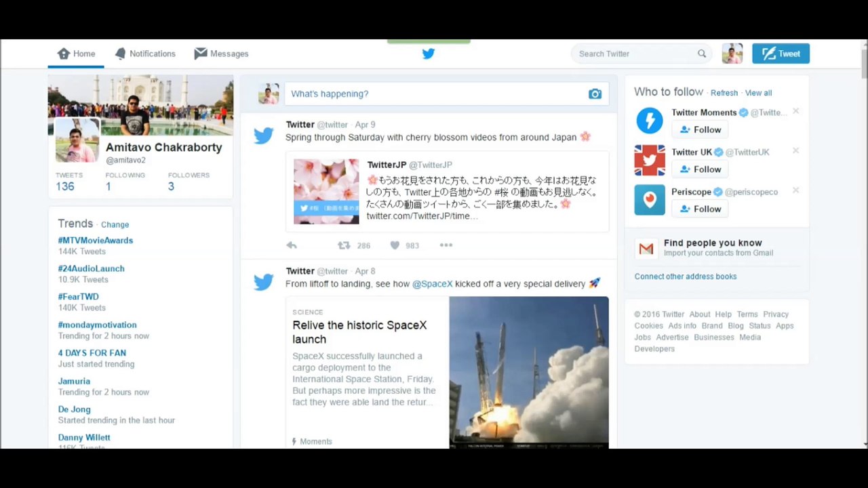Click Twitter avatar on Apr 8 tweet
Viewport: 868px width, 488px height.
pyautogui.click(x=264, y=282)
